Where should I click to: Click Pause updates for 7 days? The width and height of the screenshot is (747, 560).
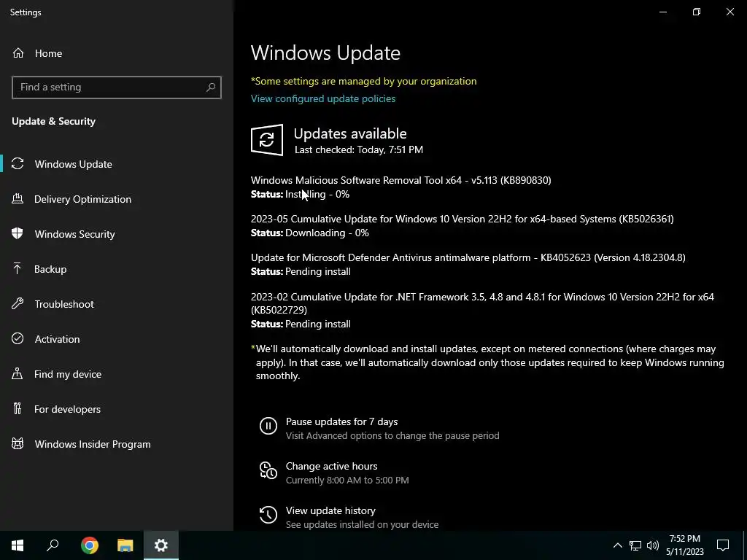(341, 421)
